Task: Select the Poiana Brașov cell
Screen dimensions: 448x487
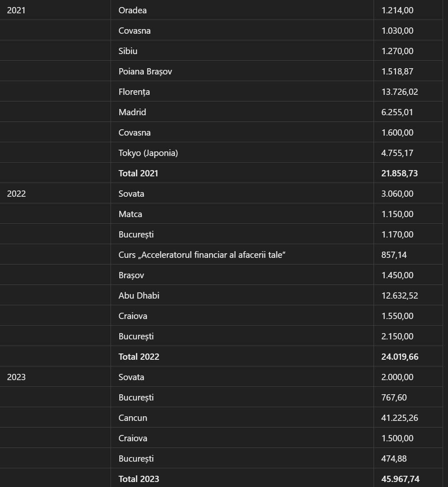Action: (145, 72)
